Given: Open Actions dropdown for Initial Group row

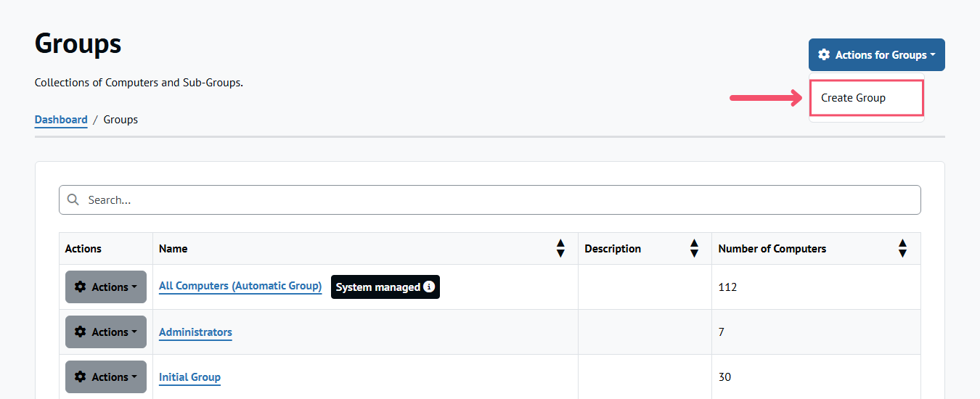Looking at the screenshot, I should coord(106,377).
